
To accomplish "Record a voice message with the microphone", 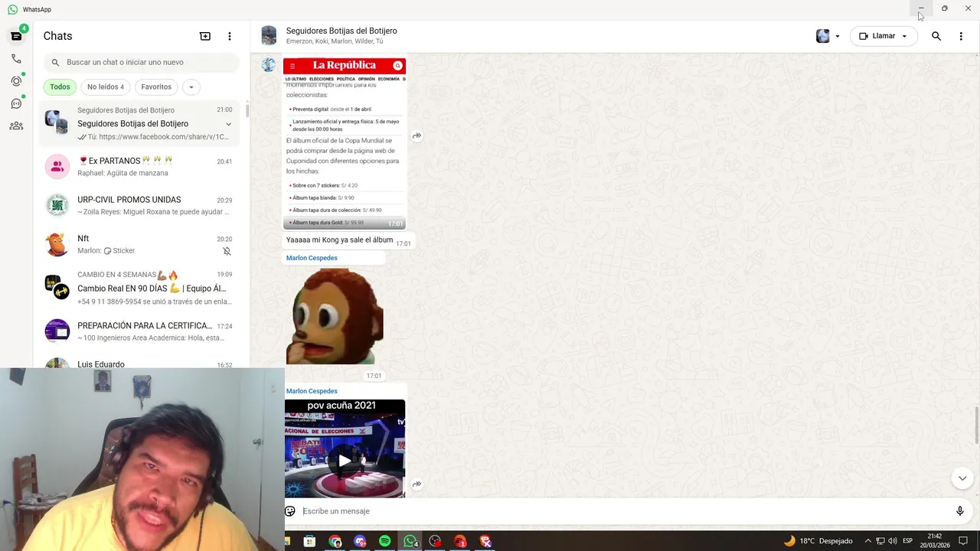I will (960, 511).
